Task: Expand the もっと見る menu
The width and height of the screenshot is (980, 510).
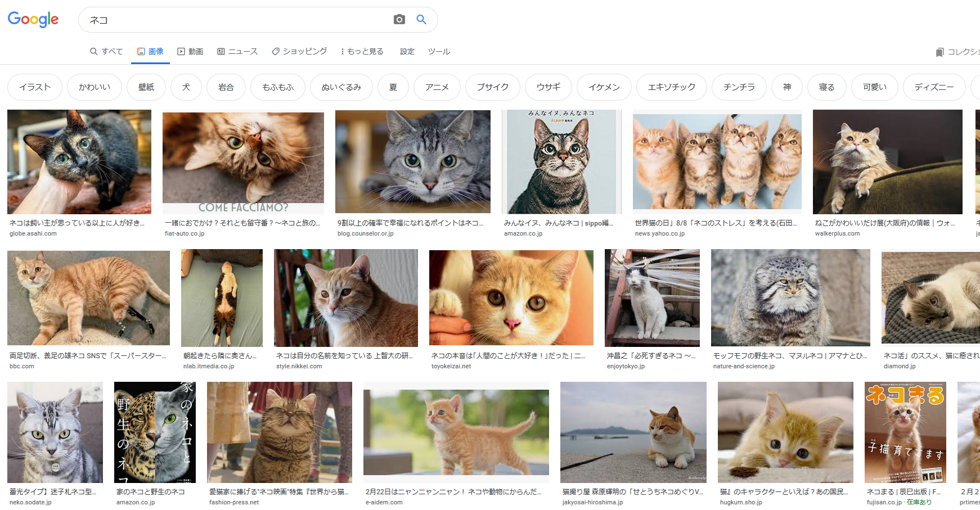Action: pos(362,51)
